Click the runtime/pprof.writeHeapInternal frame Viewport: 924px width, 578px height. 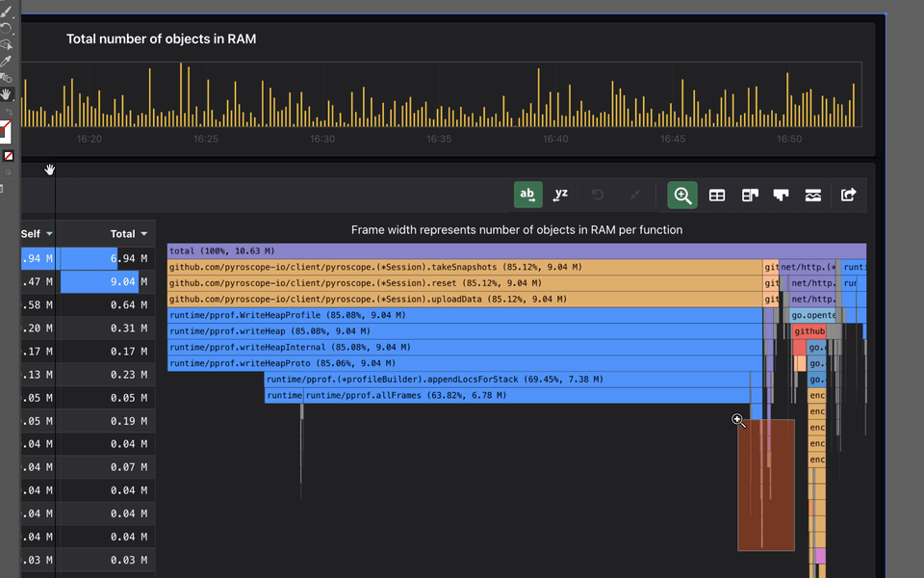(x=465, y=347)
